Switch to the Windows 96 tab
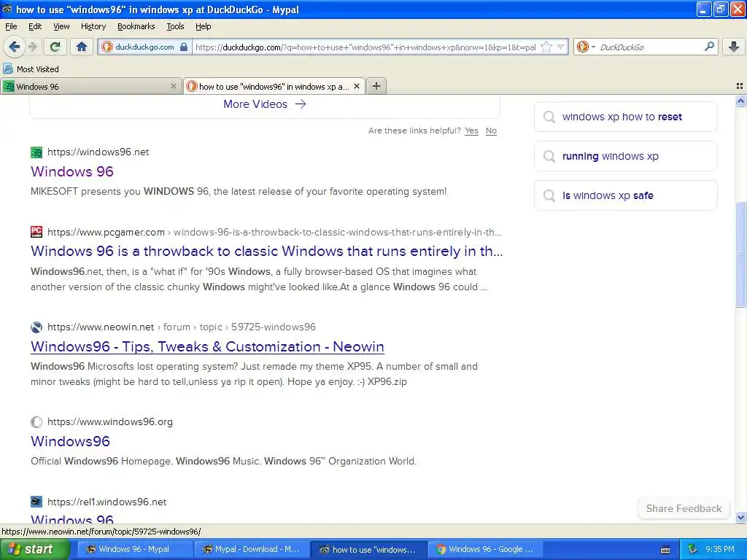The image size is (747, 560). (x=90, y=86)
